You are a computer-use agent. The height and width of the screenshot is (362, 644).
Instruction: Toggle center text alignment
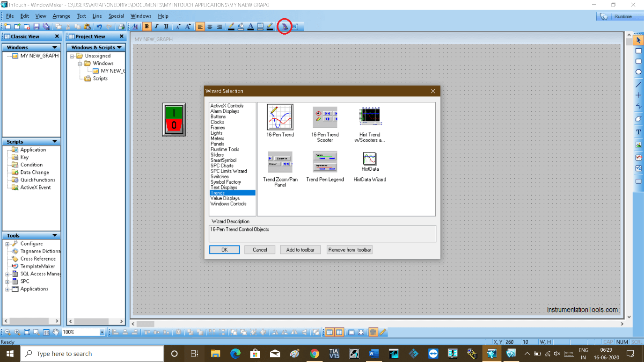[210, 27]
